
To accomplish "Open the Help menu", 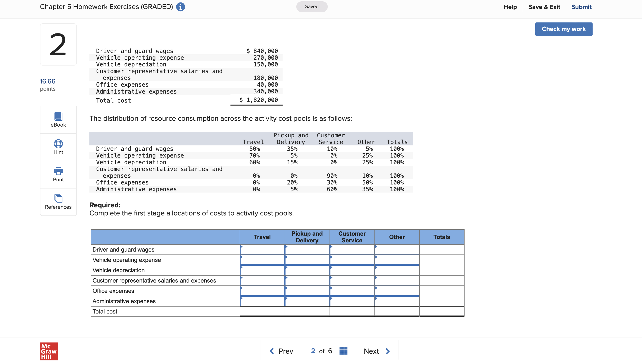I will pyautogui.click(x=510, y=7).
